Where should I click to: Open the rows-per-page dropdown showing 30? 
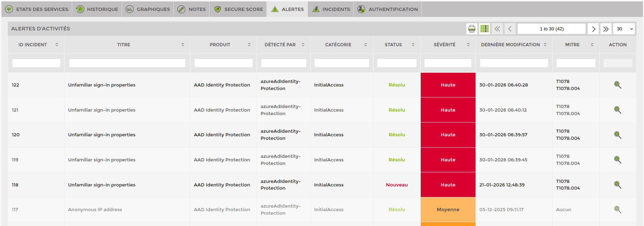624,29
